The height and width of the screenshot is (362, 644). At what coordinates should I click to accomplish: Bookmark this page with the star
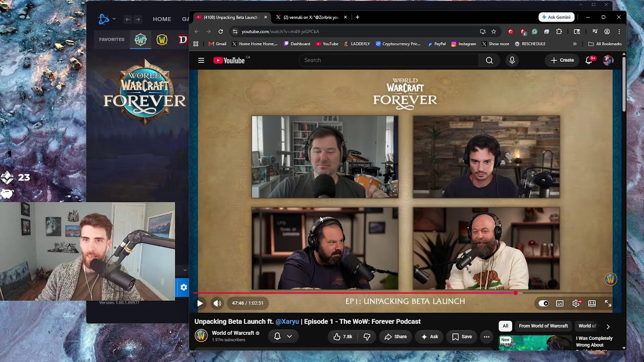click(494, 31)
